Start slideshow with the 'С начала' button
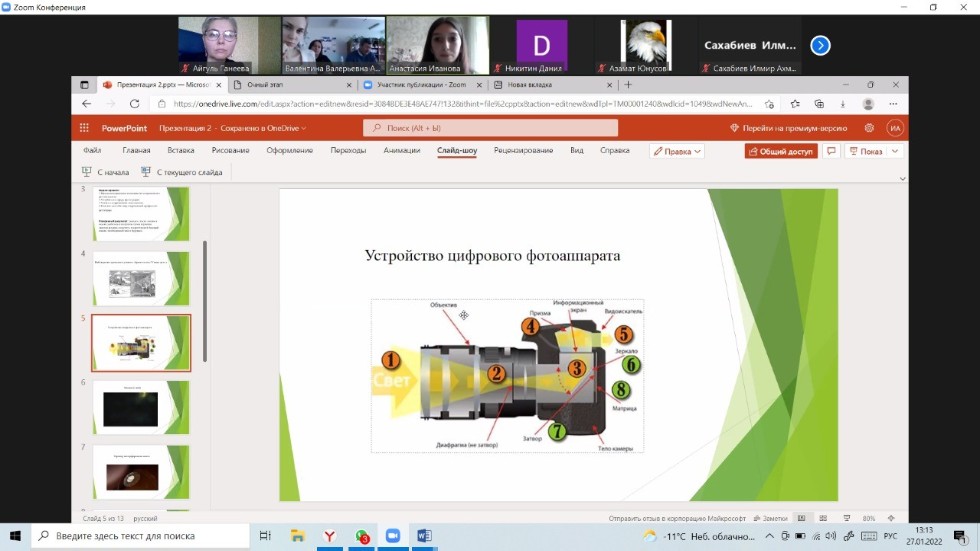This screenshot has width=980, height=551. [105, 172]
